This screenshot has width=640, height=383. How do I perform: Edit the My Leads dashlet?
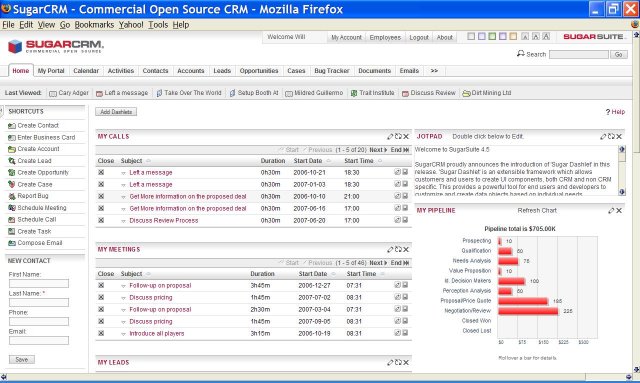[x=390, y=362]
